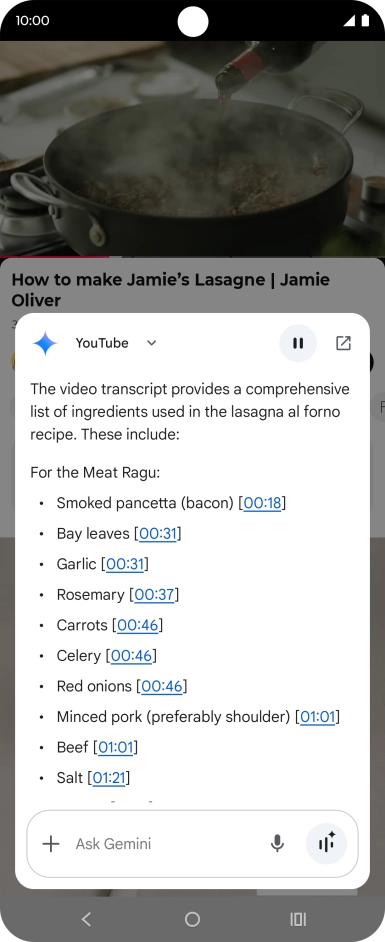Start Gemini Live with sparkle bars icon
The width and height of the screenshot is (385, 942).
pos(326,843)
